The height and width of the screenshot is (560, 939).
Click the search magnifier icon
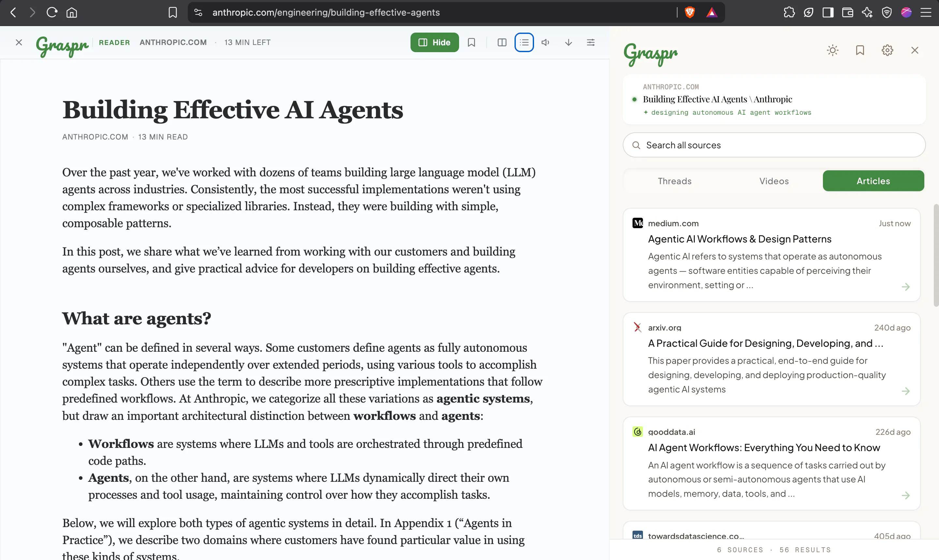point(636,145)
